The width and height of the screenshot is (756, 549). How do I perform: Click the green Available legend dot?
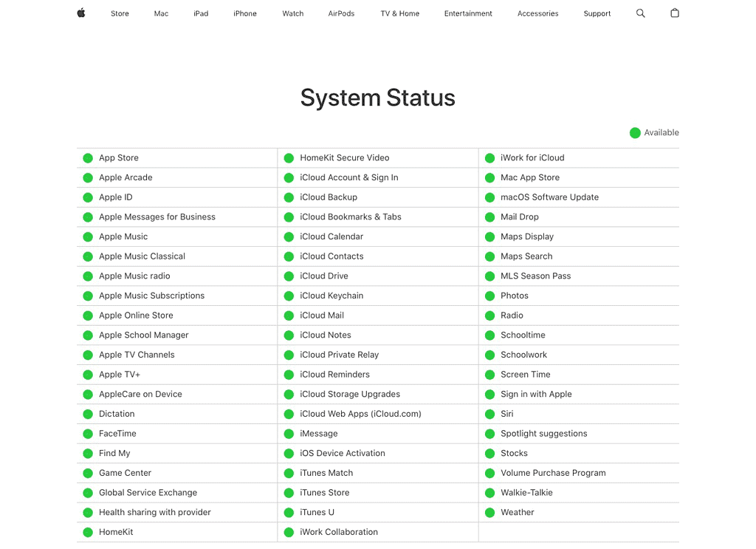(x=635, y=133)
